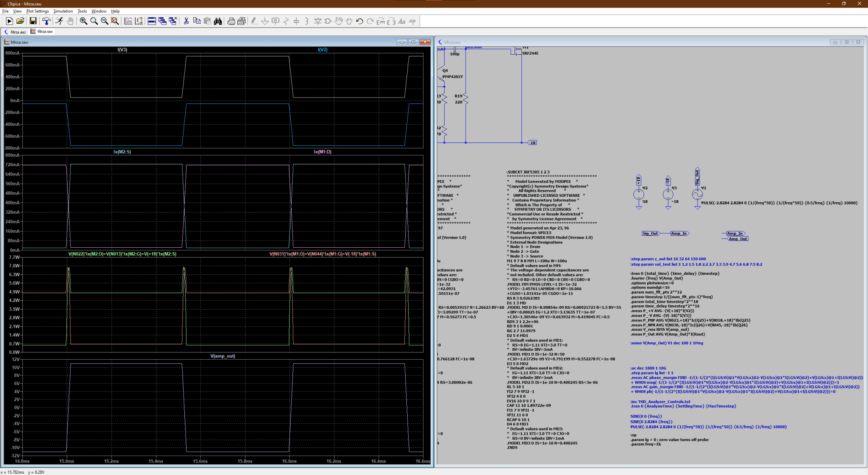Open the File menu
Viewport: 868px width, 475px height.
(6, 11)
